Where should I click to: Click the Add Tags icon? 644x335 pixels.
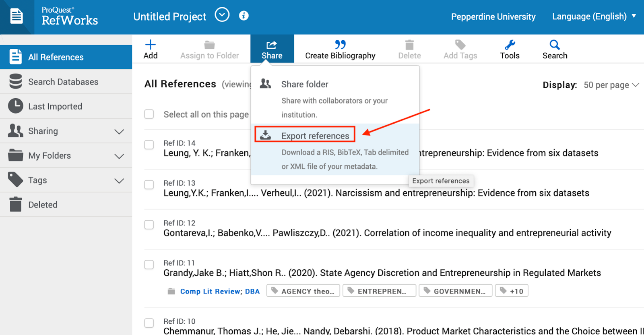(460, 44)
